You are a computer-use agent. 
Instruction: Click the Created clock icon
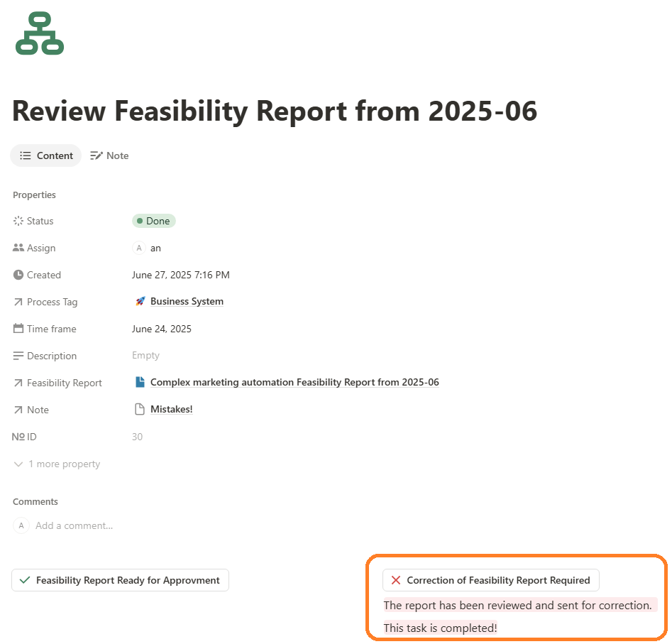tap(18, 275)
